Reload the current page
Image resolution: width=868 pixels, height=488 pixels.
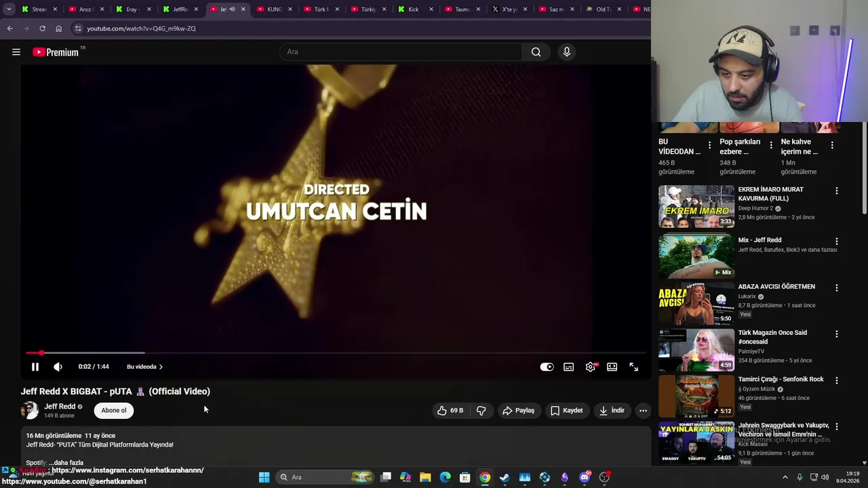pyautogui.click(x=42, y=28)
